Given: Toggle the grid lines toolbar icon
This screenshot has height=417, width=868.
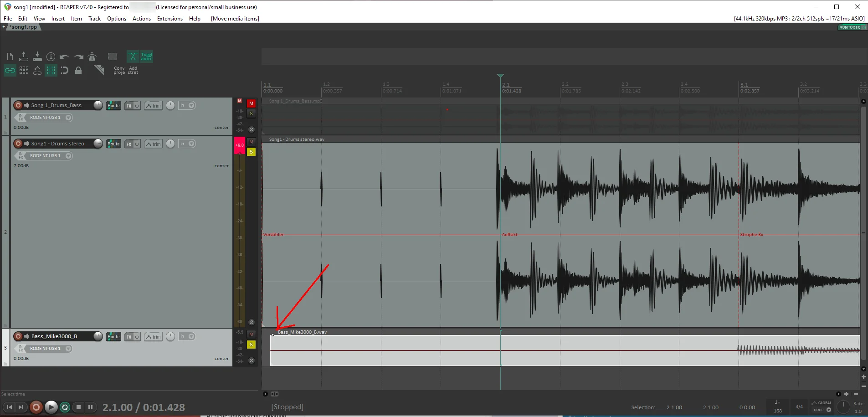Looking at the screenshot, I should coord(51,70).
